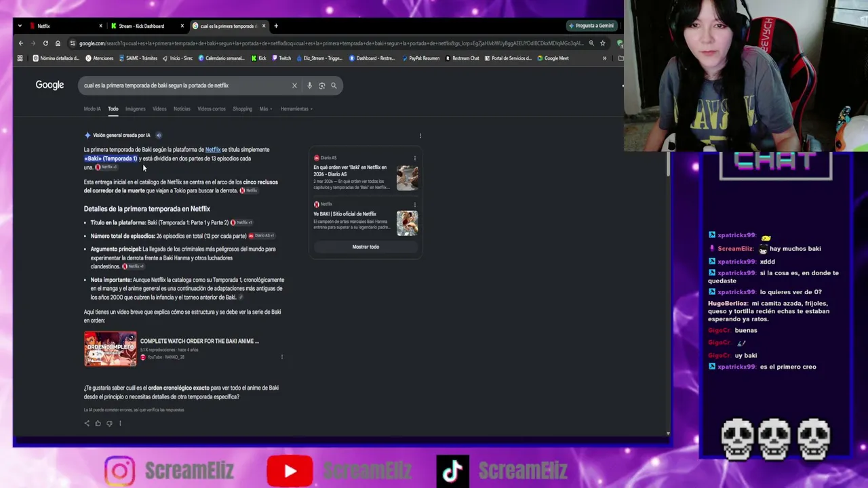Open the Restream Chat bookmark
The width and height of the screenshot is (868, 488).
click(462, 58)
